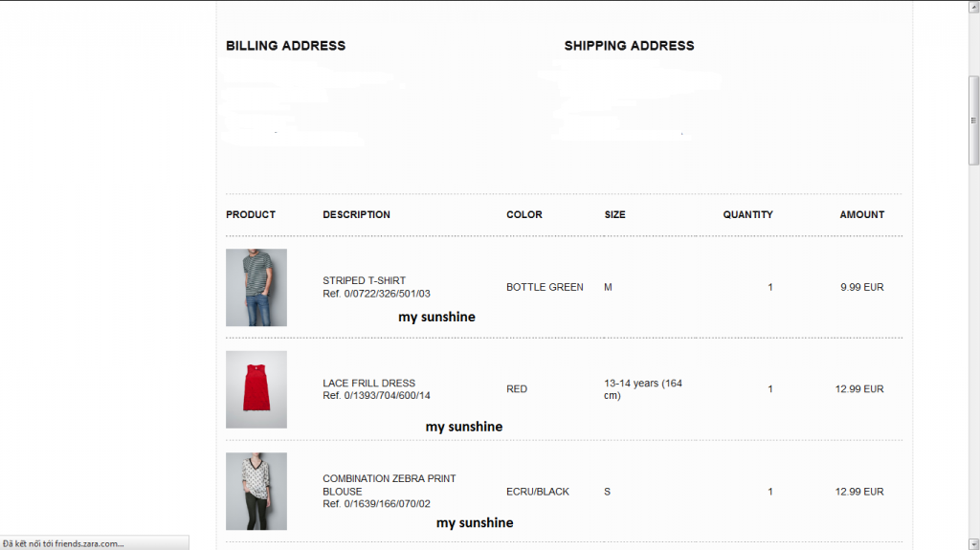Click the vertical scrollbar down arrow
The width and height of the screenshot is (980, 550).
[x=974, y=542]
